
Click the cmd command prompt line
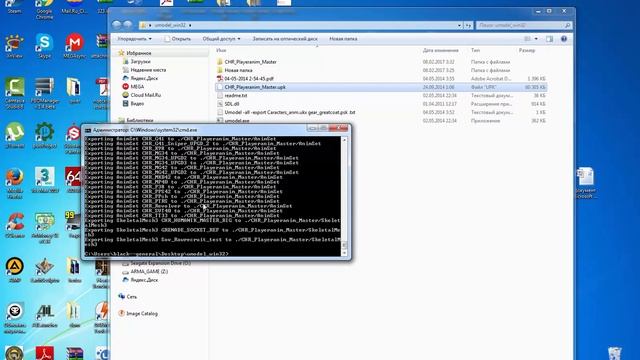pos(157,254)
